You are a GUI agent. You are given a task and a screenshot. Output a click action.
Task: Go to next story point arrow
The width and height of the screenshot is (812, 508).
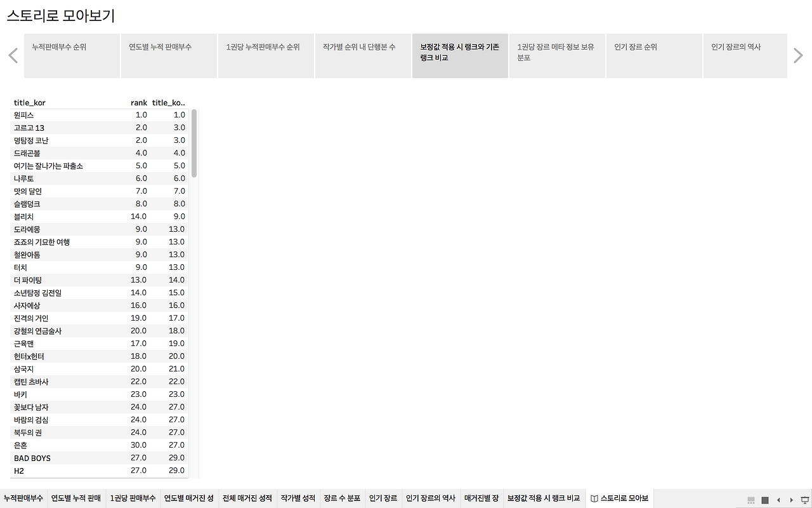coord(799,56)
